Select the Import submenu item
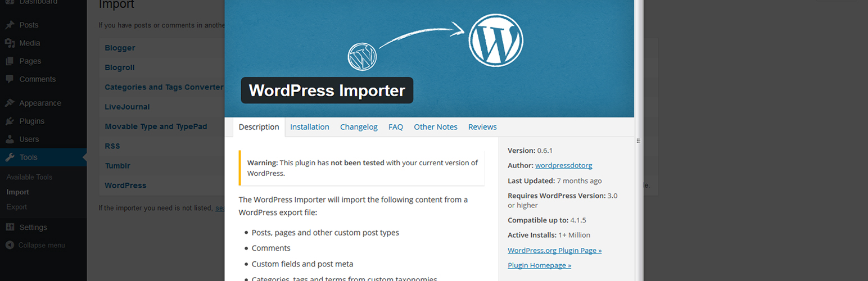 17,192
